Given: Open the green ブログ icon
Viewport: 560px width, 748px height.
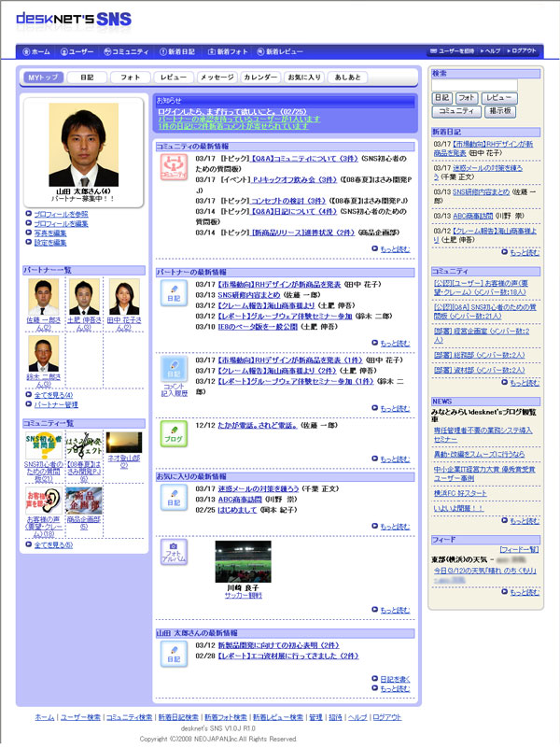Looking at the screenshot, I should [x=174, y=433].
